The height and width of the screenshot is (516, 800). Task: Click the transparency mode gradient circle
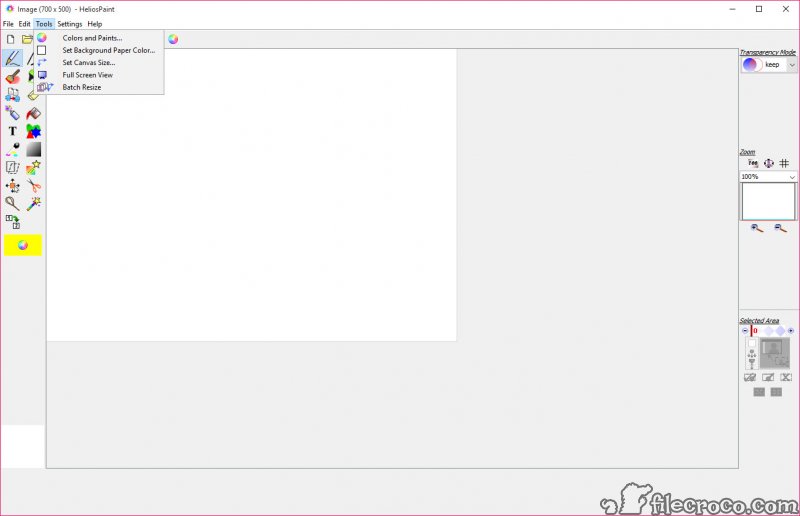coord(750,65)
